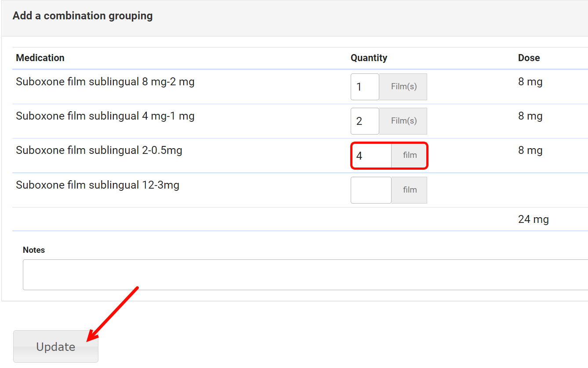Click film unit label in 2-0.5mg row

(x=410, y=155)
